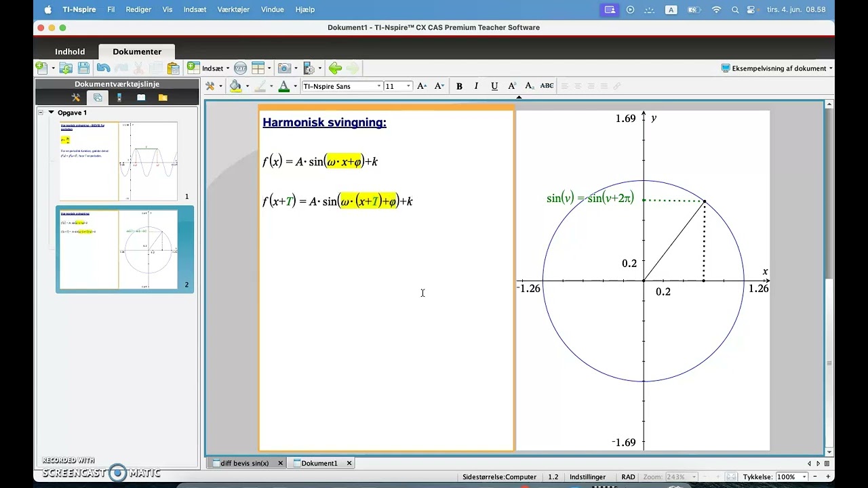868x488 pixels.
Task: Click Indstillinger in the status bar
Action: coord(587,477)
